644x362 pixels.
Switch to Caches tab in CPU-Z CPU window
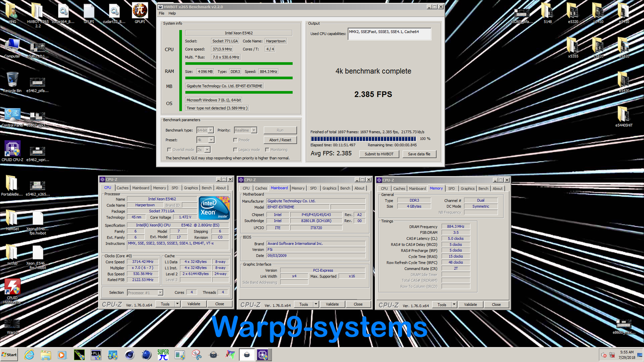click(x=122, y=188)
